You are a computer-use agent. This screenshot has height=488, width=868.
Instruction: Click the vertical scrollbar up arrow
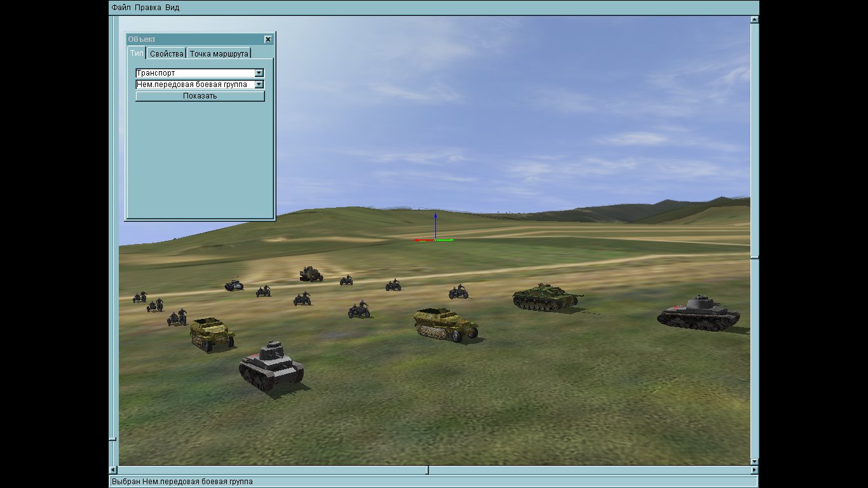[x=754, y=19]
